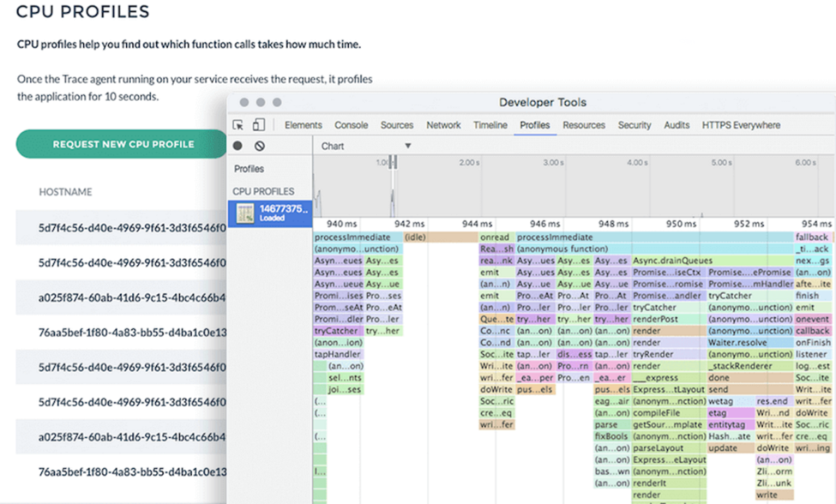Select hostname row starting with a025f874
This screenshot has height=504, width=836.
120,297
